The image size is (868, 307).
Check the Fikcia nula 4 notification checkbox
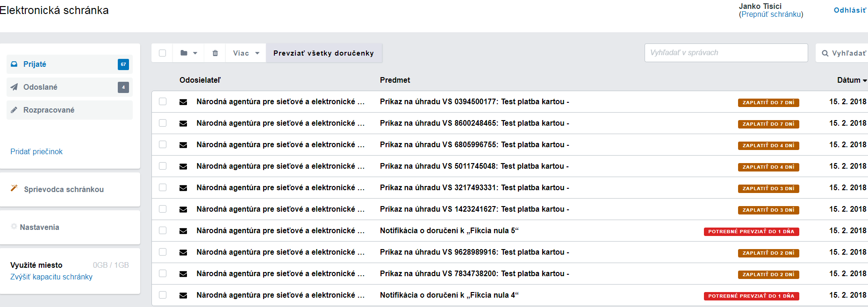point(163,295)
